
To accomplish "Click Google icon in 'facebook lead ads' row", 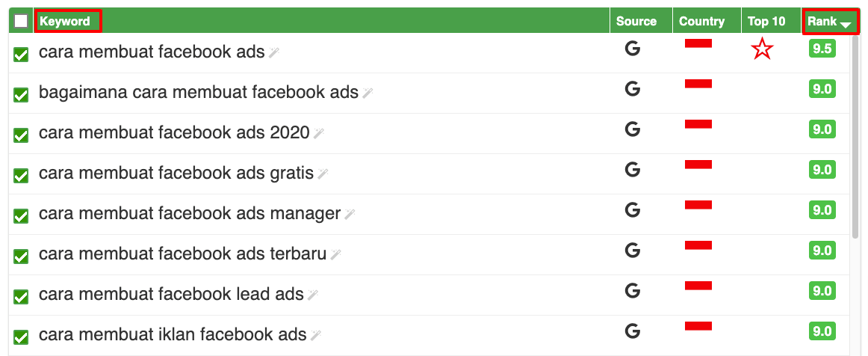I will pyautogui.click(x=633, y=291).
